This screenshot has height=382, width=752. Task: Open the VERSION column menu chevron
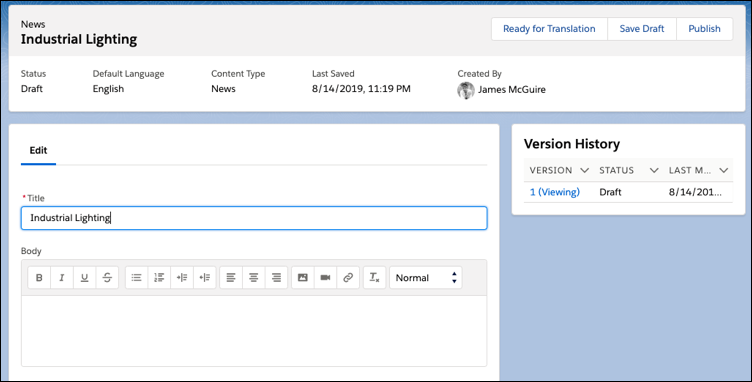pos(584,171)
